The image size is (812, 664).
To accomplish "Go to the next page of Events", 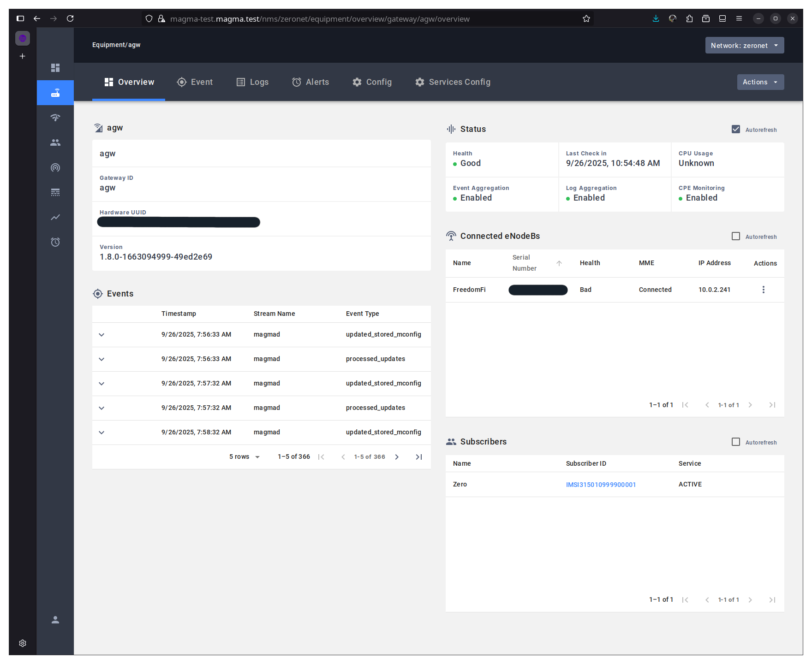I will (x=397, y=457).
